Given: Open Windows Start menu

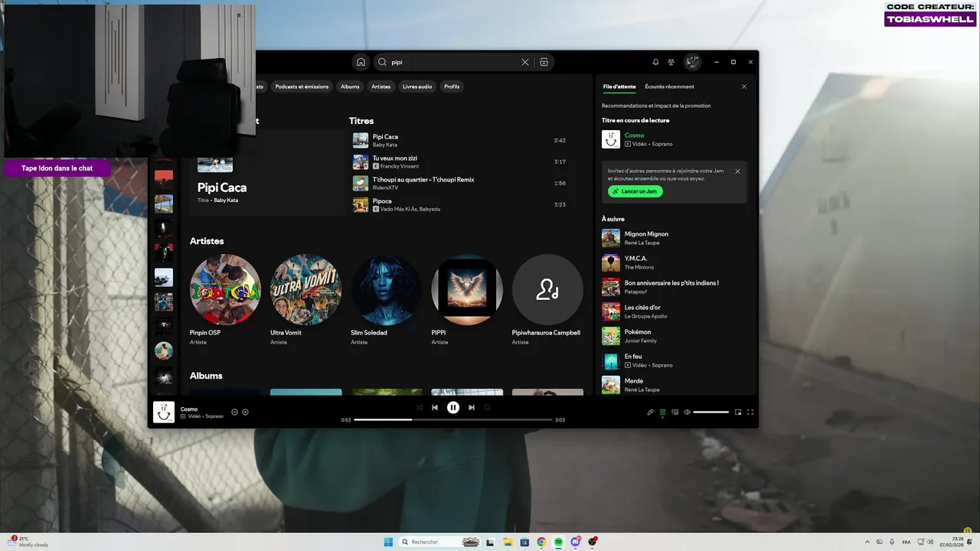Looking at the screenshot, I should tap(388, 542).
